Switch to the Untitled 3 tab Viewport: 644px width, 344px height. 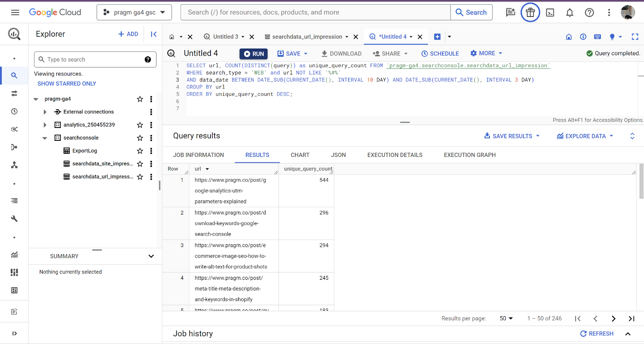[x=225, y=37]
